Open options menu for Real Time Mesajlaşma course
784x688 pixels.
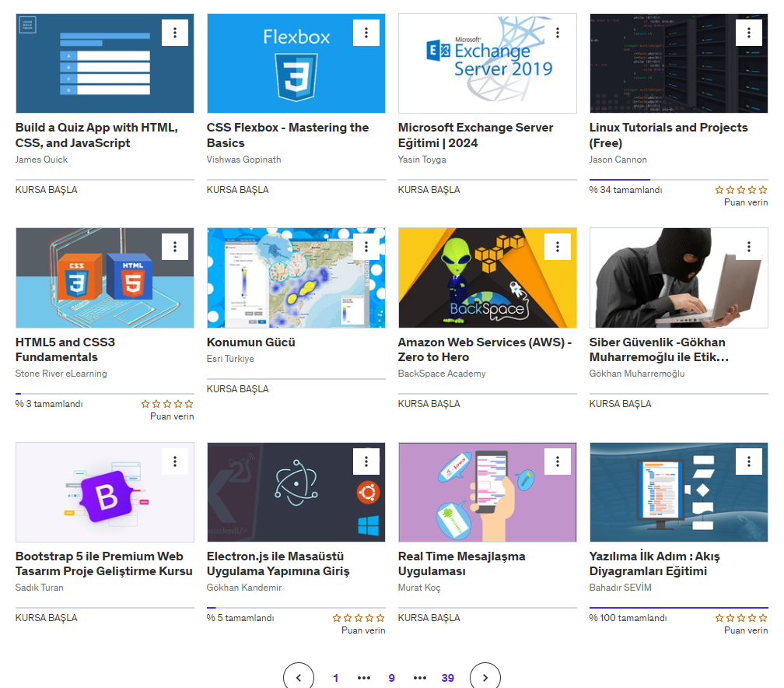[x=558, y=462]
